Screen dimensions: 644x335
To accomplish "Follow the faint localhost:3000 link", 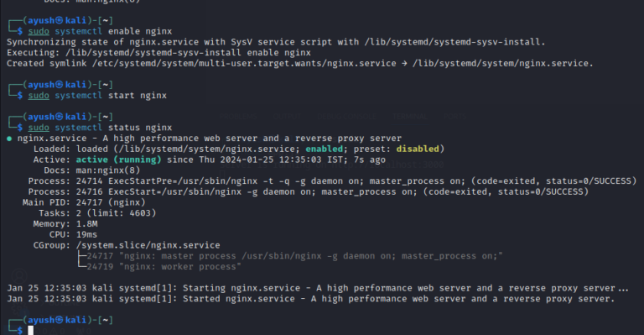I will 388,165.
